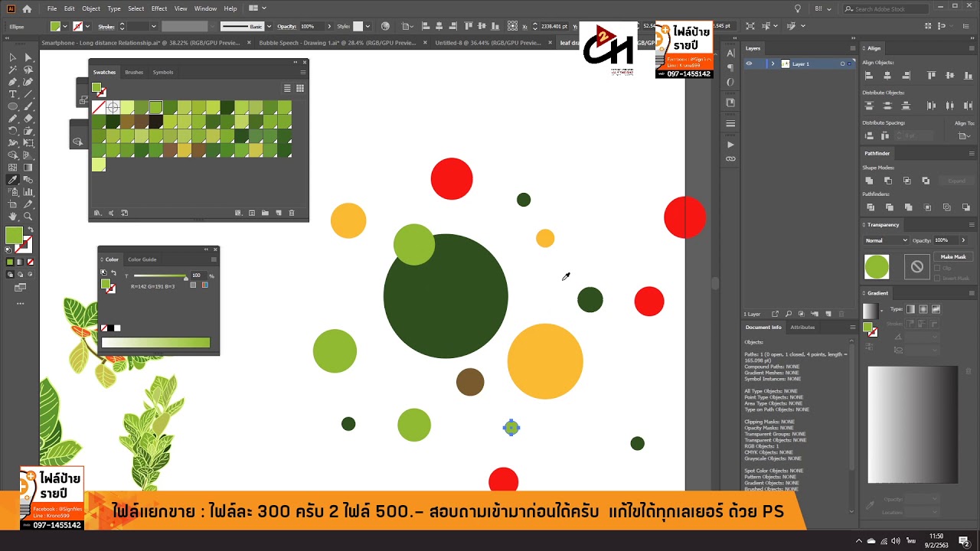Screen dimensions: 980x551
Task: Open graphic Style dropdown in control bar
Action: 368,26
